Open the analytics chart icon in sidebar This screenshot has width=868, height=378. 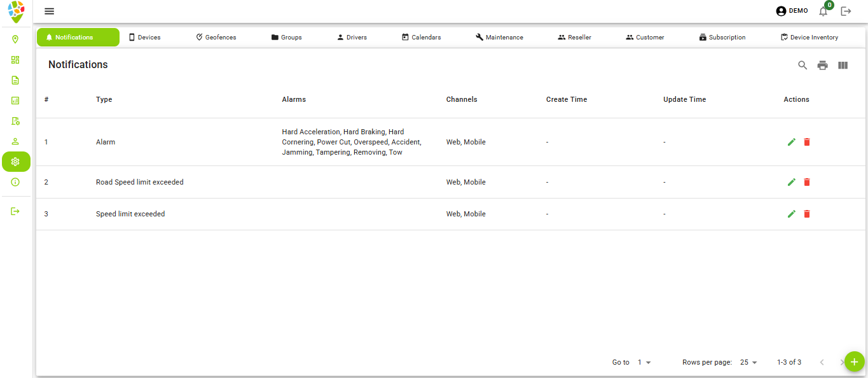pyautogui.click(x=16, y=101)
